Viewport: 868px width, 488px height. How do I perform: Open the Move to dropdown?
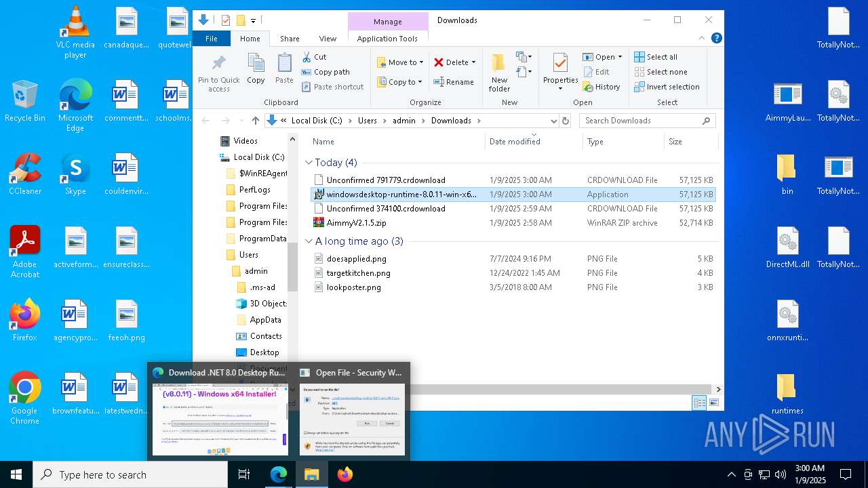tap(400, 62)
